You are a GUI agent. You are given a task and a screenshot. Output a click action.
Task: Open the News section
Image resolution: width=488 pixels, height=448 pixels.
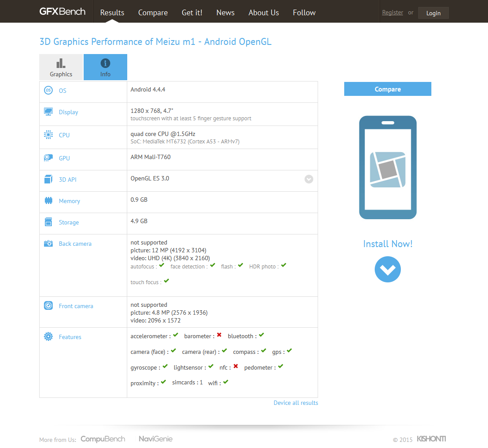225,13
